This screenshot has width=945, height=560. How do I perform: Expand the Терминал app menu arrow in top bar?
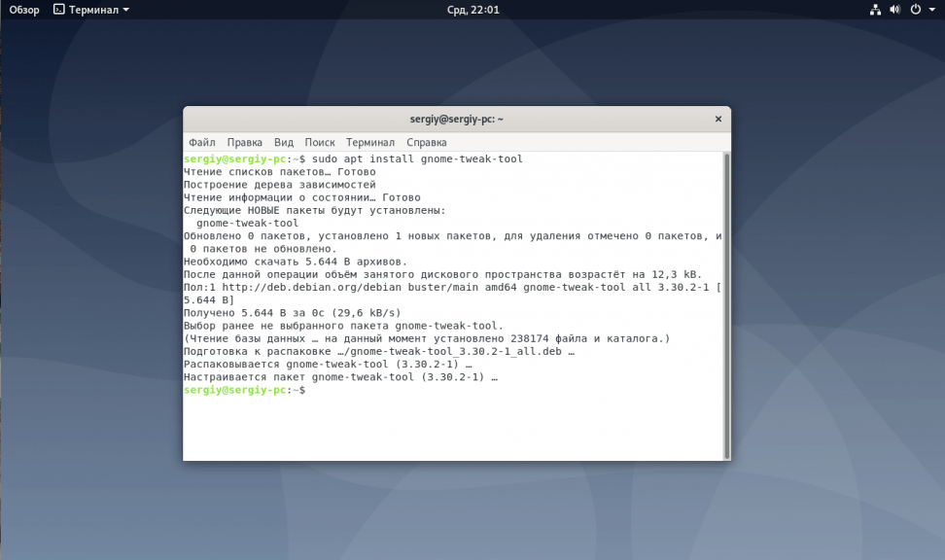(x=125, y=10)
